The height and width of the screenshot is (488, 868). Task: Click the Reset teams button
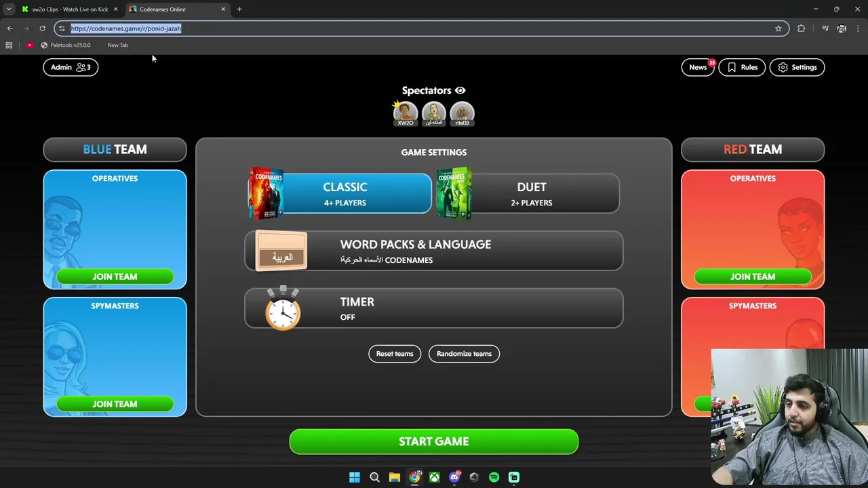click(395, 354)
